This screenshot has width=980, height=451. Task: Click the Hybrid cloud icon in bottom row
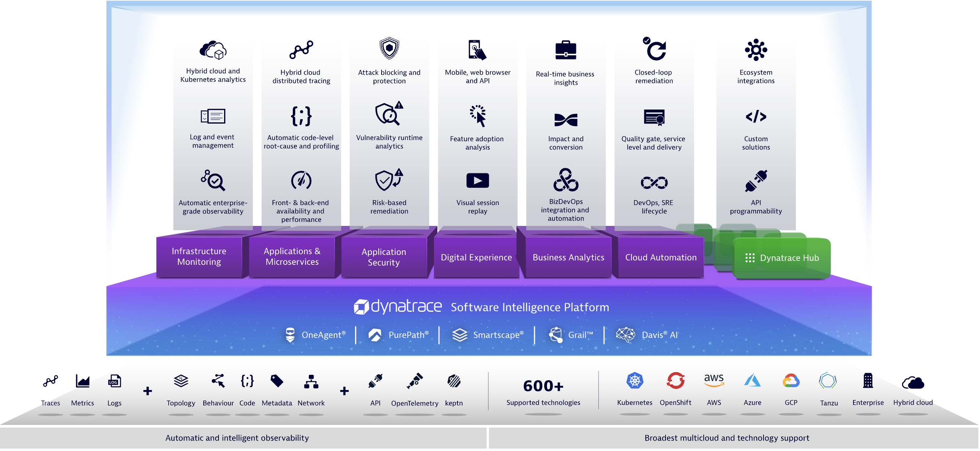click(913, 383)
